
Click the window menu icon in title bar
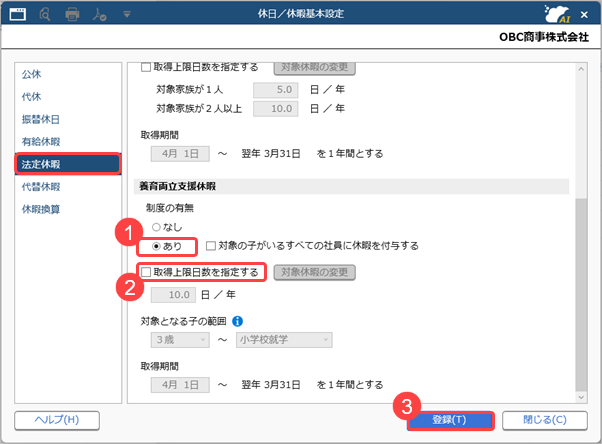coord(18,15)
